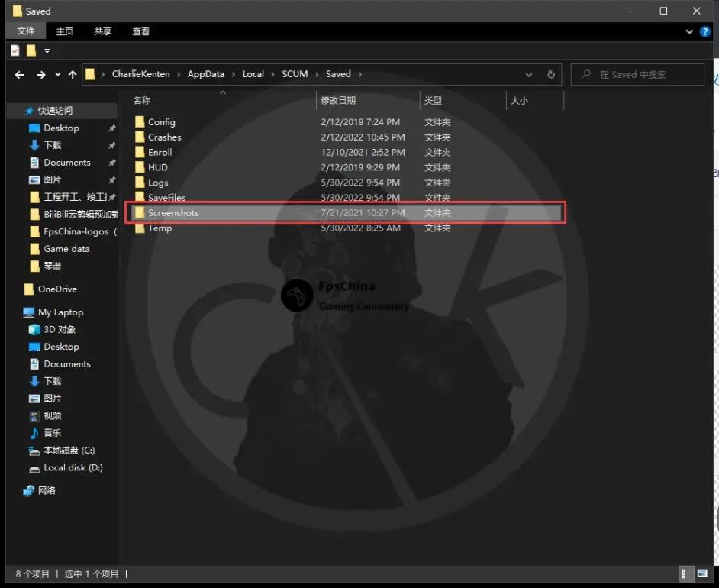
Task: Select the 网络 network item in sidebar
Action: coord(47,490)
